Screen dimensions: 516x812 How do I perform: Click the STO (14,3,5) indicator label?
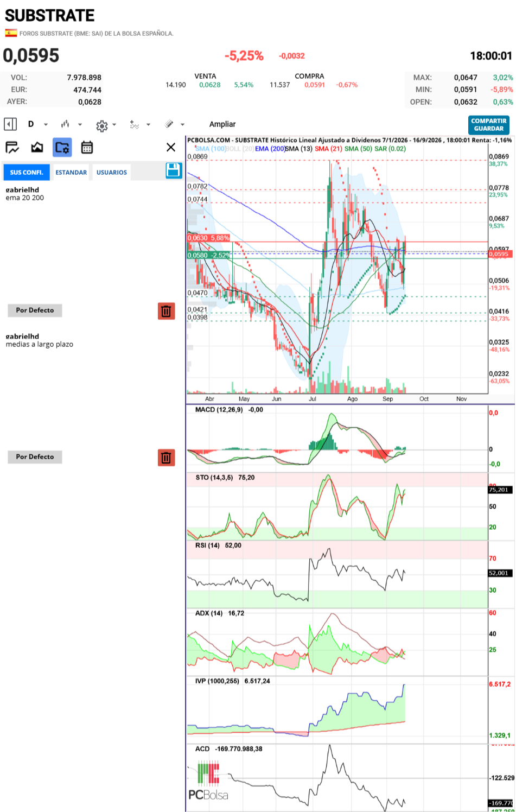[x=214, y=478]
